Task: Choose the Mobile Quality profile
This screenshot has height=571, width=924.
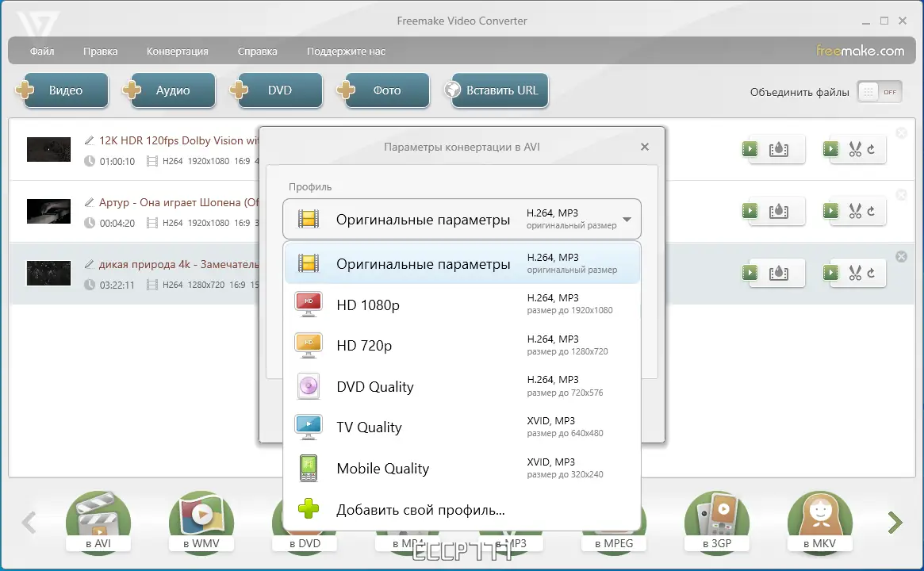Action: point(462,469)
